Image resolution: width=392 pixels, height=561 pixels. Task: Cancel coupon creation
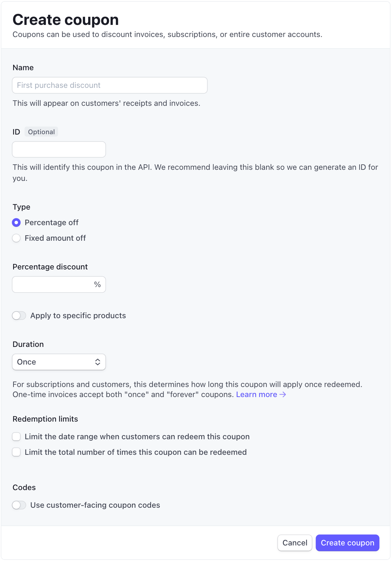click(295, 543)
